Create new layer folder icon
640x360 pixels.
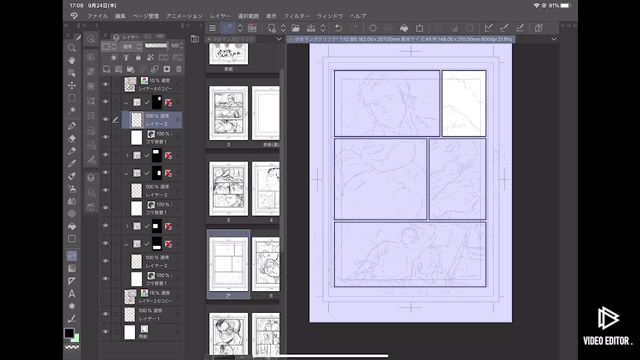click(131, 69)
